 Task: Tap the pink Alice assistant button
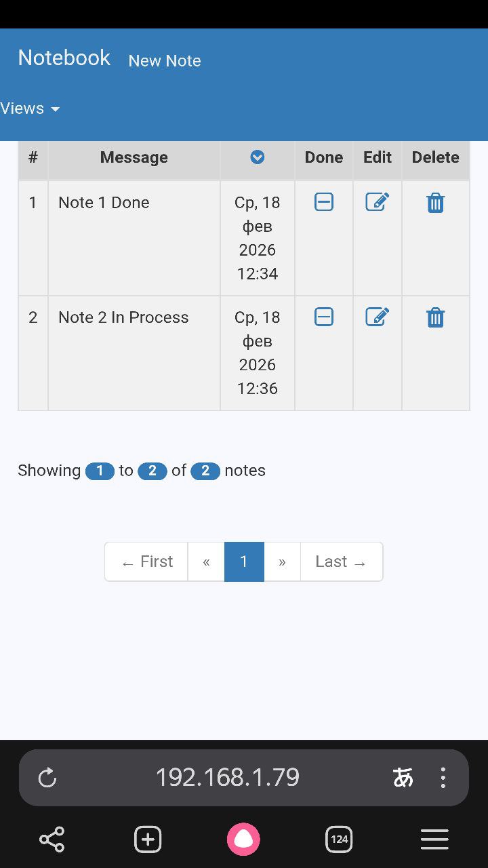pos(243,840)
